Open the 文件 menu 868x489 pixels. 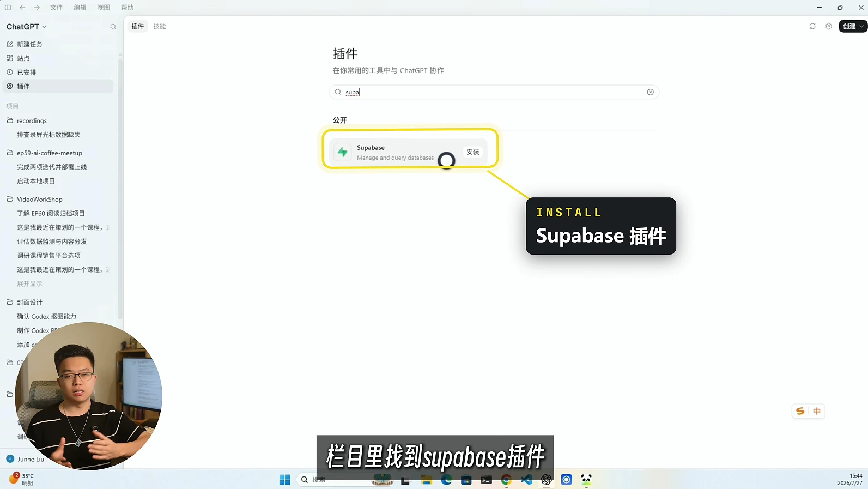coord(57,8)
